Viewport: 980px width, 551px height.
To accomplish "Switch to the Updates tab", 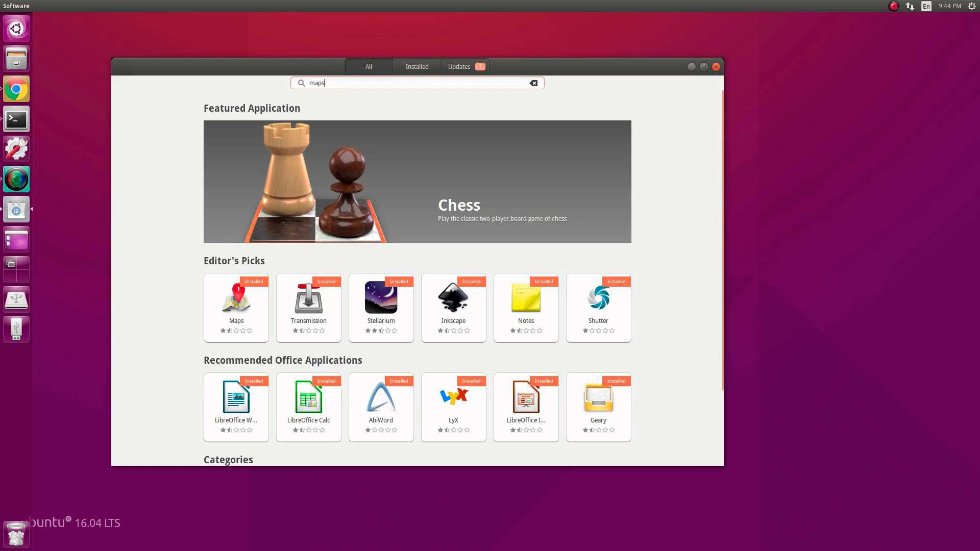I will tap(465, 67).
